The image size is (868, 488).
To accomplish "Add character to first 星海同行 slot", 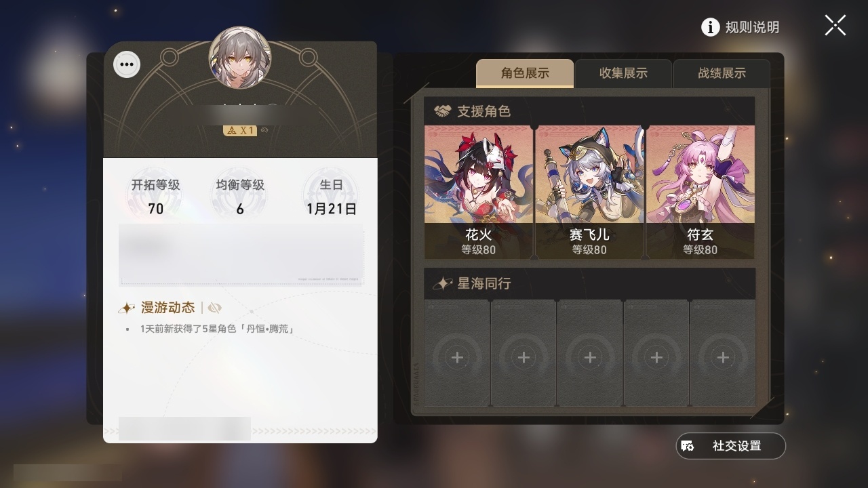I will click(457, 353).
